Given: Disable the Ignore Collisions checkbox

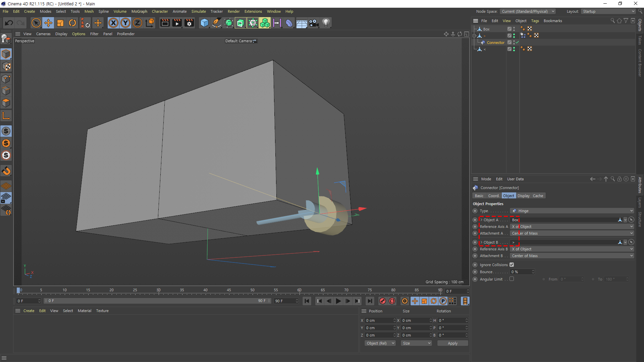Looking at the screenshot, I should tap(512, 265).
